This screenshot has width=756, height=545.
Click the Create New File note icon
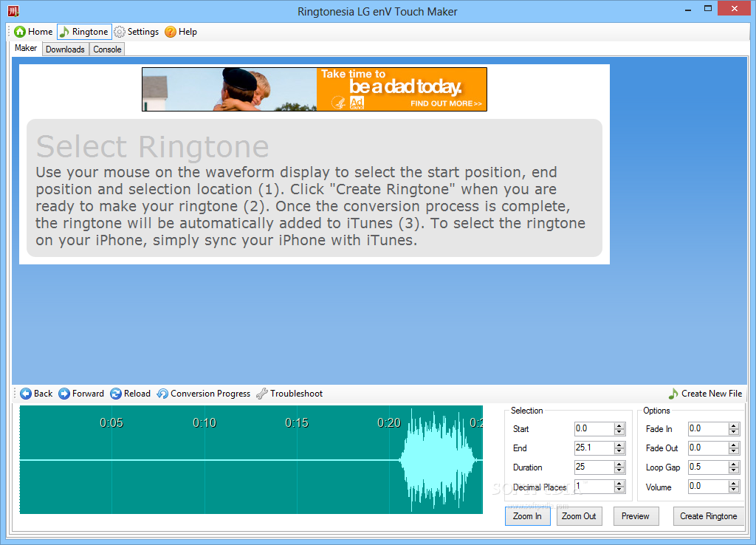pos(673,394)
